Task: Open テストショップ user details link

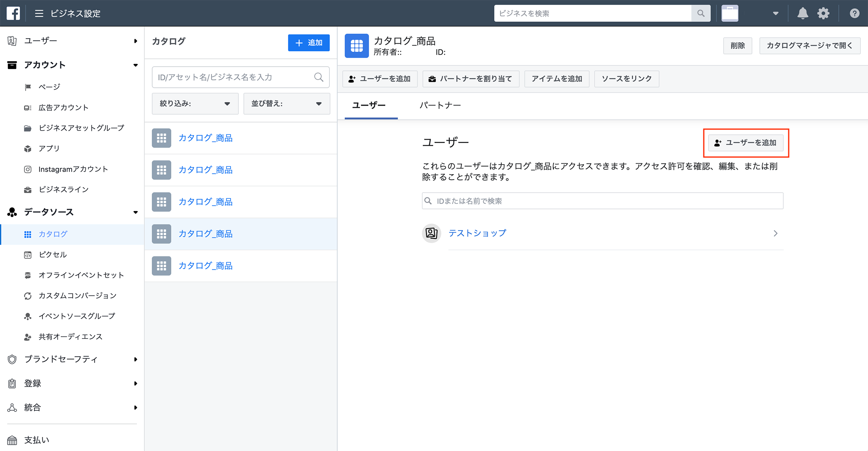Action: (x=477, y=233)
